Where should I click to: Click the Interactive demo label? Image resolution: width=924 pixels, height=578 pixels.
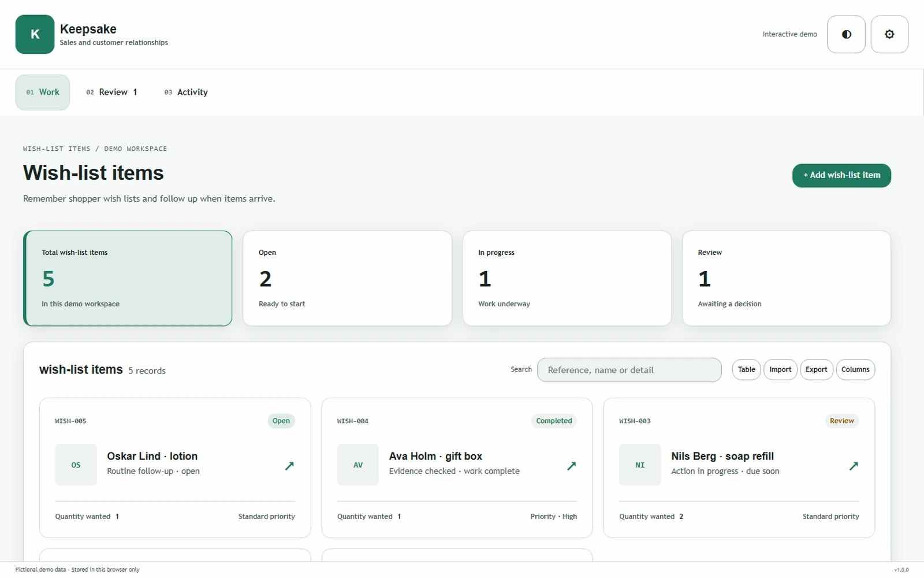[x=789, y=35]
